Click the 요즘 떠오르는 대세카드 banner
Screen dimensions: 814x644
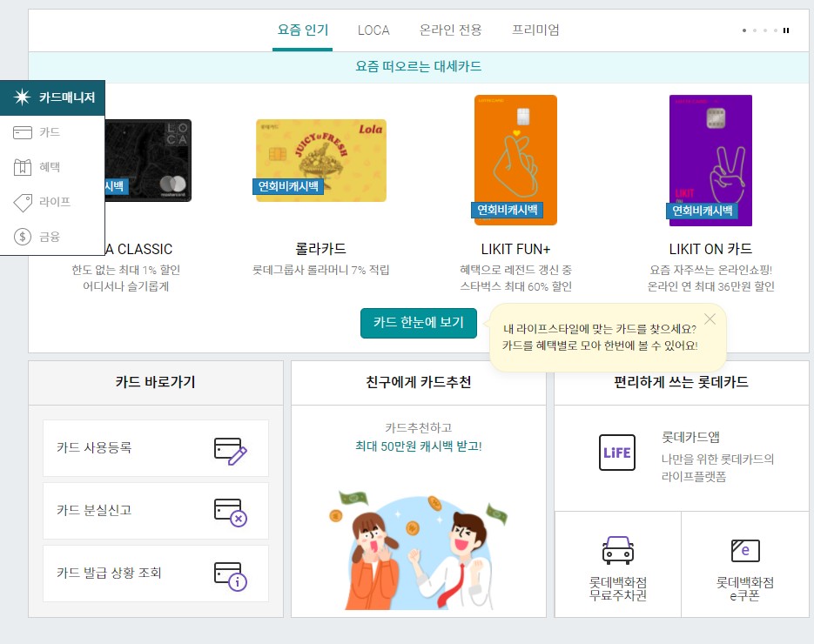click(x=419, y=67)
